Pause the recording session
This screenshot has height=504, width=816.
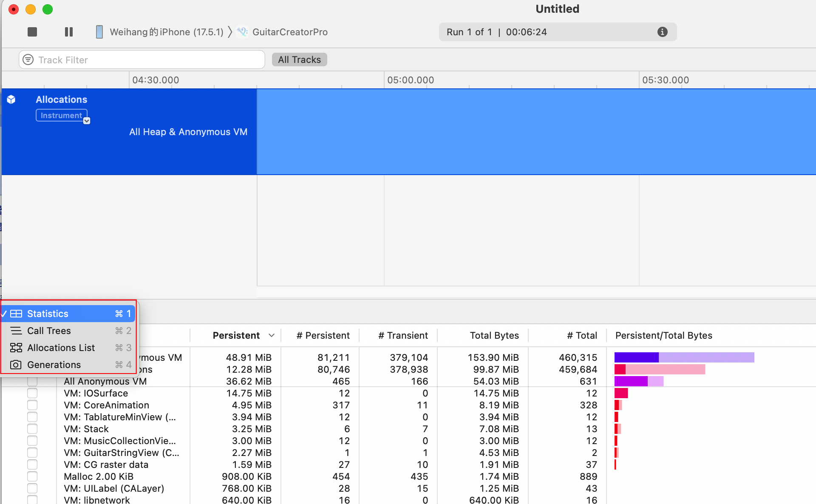pos(69,32)
